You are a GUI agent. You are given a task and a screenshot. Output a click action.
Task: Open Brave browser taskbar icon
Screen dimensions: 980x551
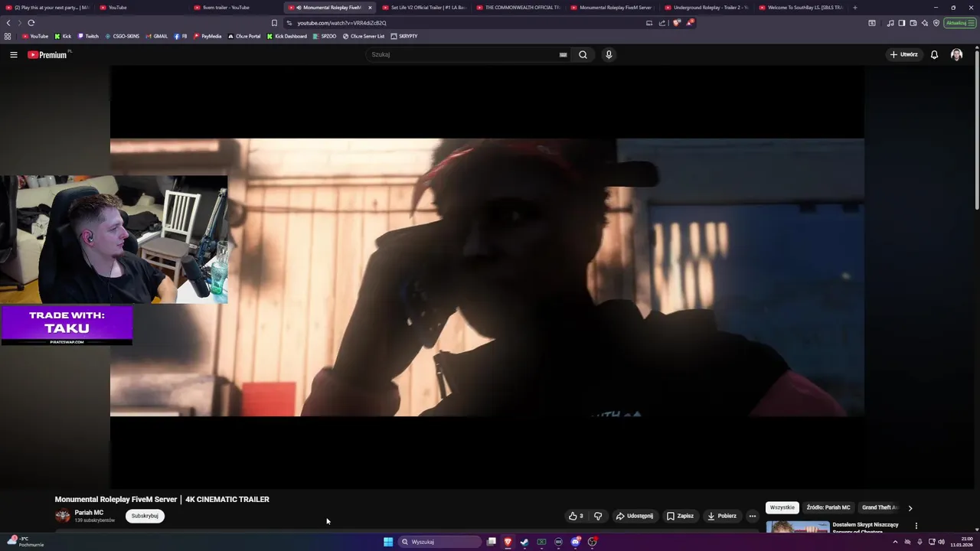click(x=507, y=542)
